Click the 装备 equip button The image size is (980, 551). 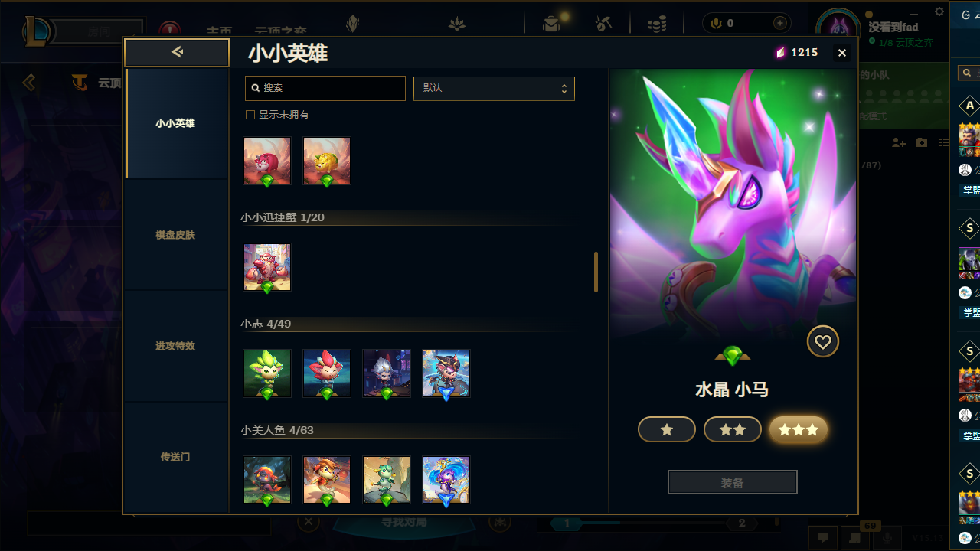click(x=733, y=483)
